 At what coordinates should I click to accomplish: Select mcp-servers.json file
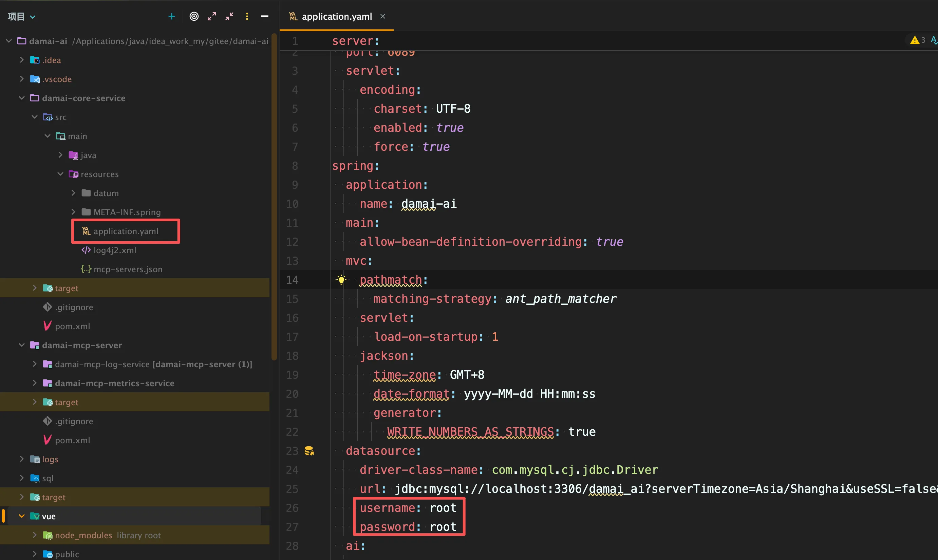click(128, 269)
